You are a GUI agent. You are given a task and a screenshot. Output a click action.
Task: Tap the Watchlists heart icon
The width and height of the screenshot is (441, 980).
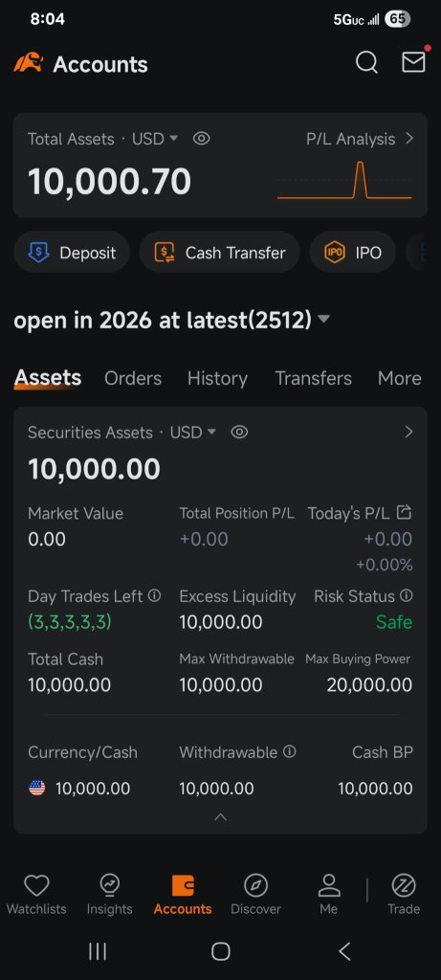point(36,885)
